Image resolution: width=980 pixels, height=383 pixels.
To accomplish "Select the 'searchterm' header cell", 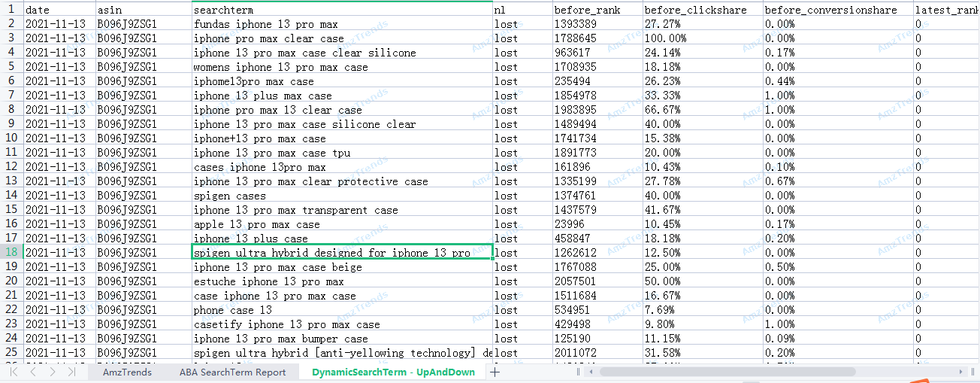I will (342, 10).
